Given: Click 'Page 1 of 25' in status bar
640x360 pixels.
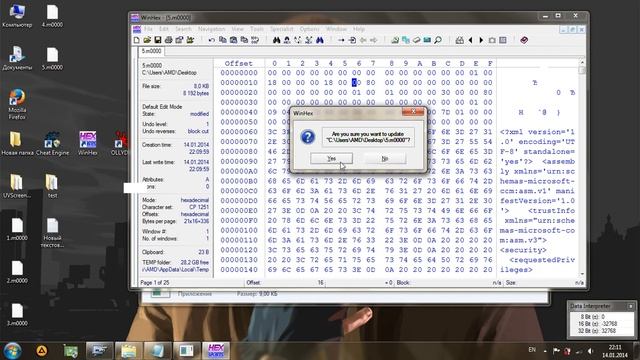Looking at the screenshot, I should click(x=155, y=282).
